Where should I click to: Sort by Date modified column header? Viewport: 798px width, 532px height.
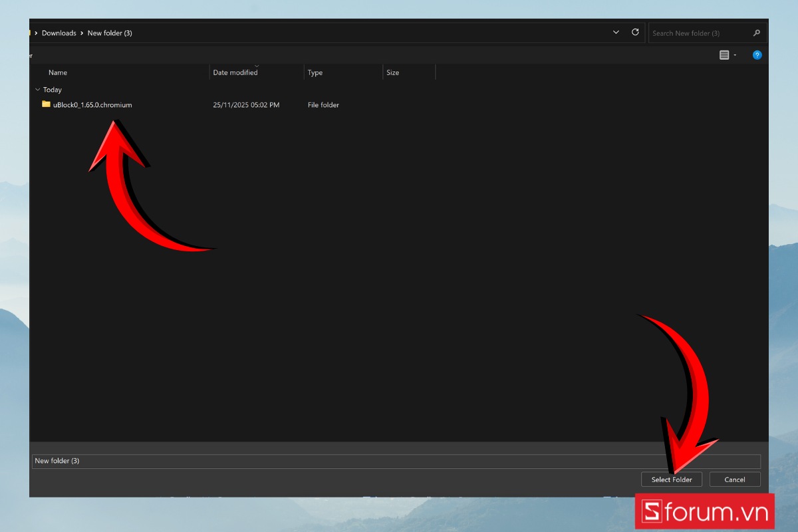click(235, 72)
